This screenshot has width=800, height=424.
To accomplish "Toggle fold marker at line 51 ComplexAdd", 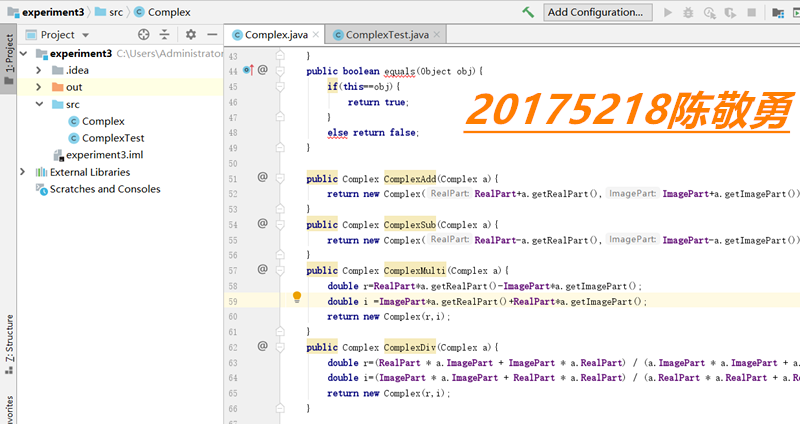I will pos(280,179).
